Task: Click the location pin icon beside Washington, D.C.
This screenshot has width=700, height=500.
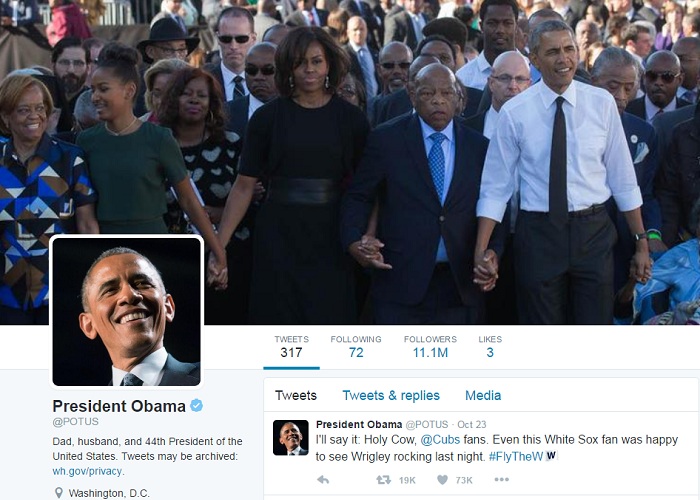Action: pyautogui.click(x=58, y=493)
